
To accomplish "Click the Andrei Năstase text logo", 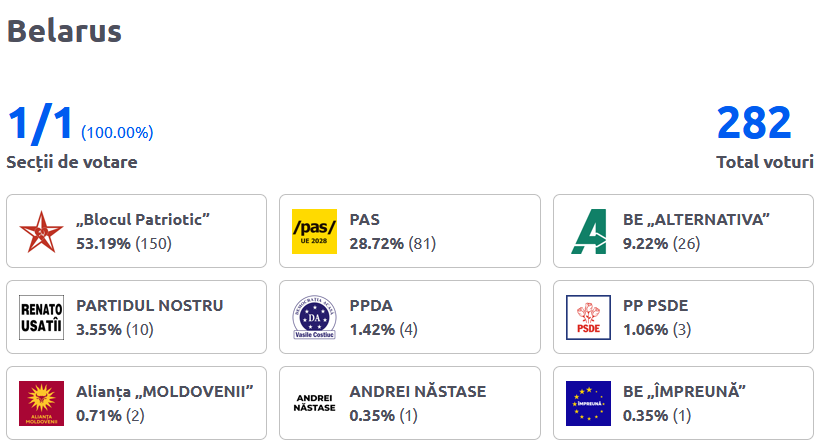I will pyautogui.click(x=314, y=403).
